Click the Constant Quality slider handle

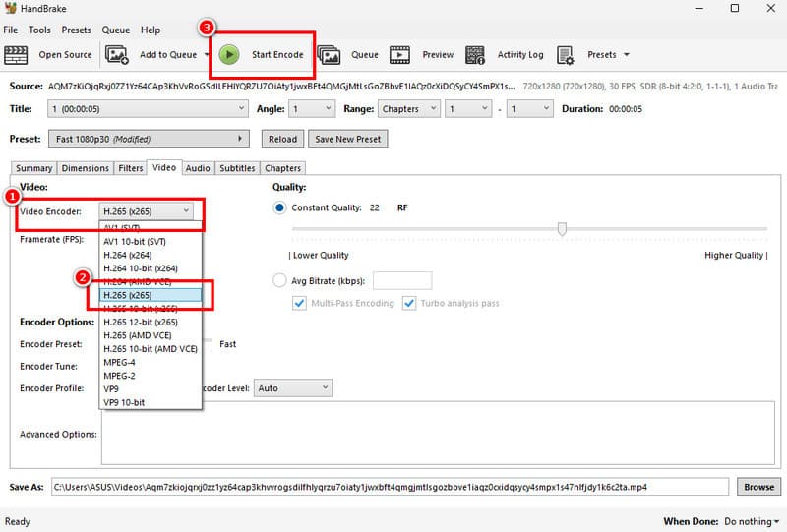pyautogui.click(x=562, y=229)
